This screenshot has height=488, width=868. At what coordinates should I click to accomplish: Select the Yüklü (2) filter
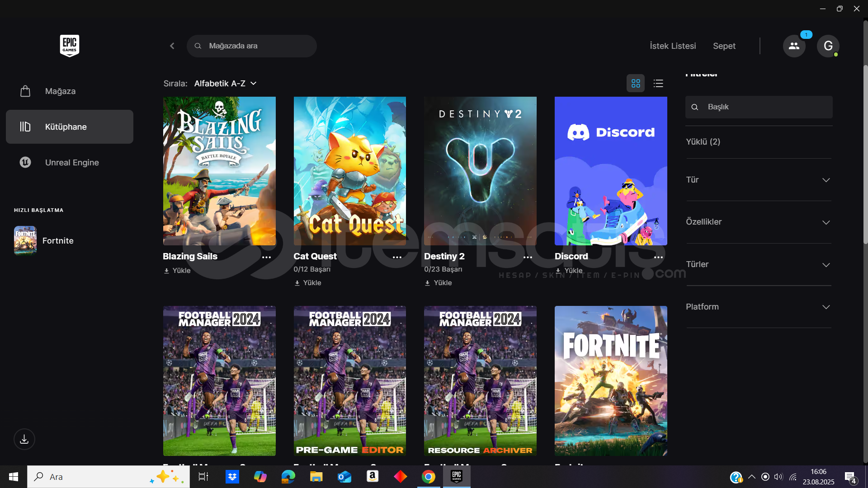point(703,142)
